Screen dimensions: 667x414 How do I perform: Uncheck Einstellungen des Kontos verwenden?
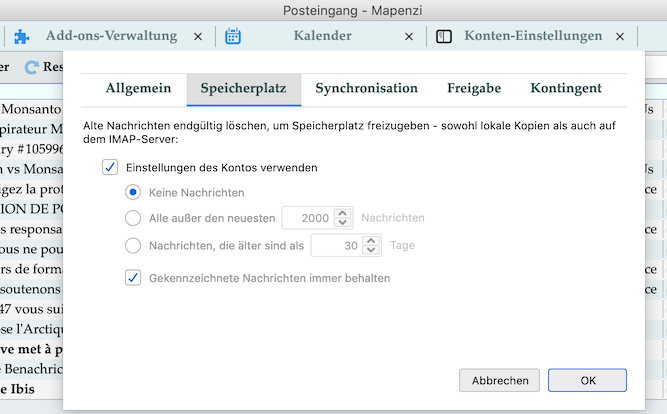click(x=110, y=167)
